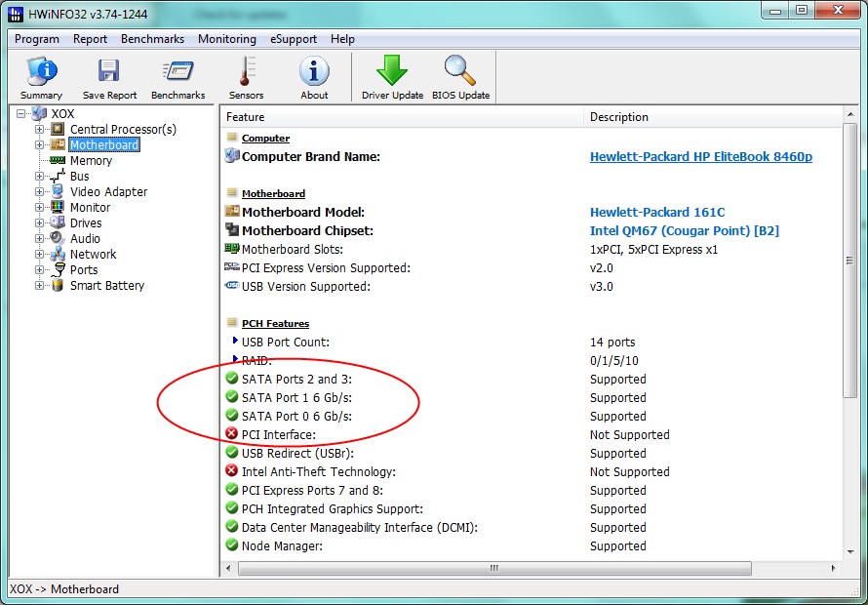868x605 pixels.
Task: Click the Network tree icon
Action: [x=57, y=255]
